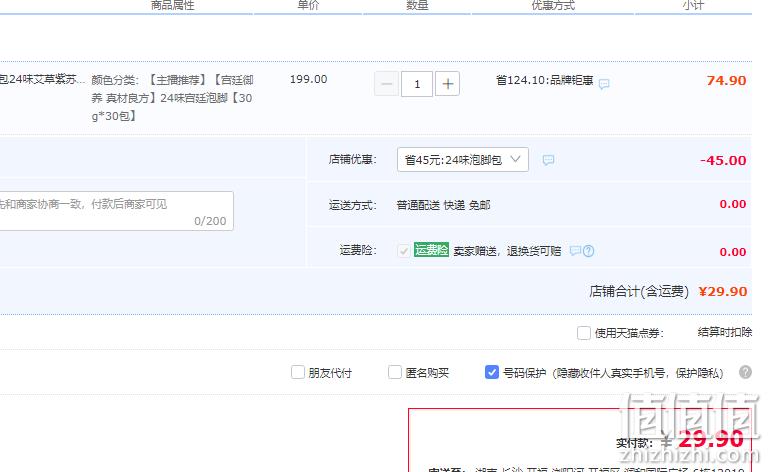Click the seller message input field
Image resolution: width=769 pixels, height=472 pixels.
116,211
